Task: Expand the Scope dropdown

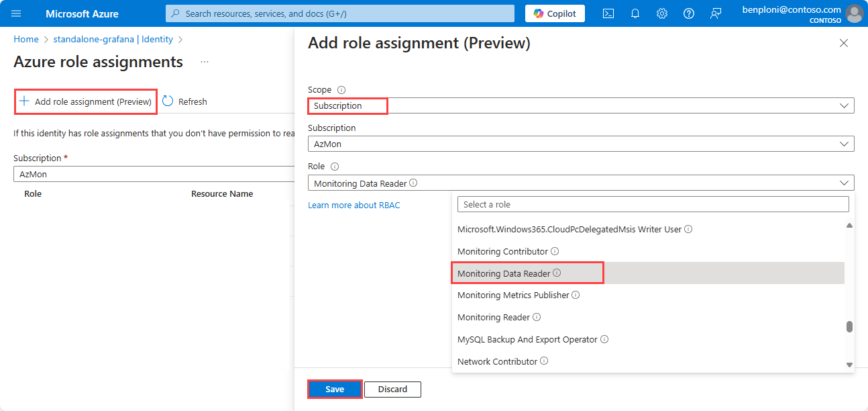Action: 844,105
